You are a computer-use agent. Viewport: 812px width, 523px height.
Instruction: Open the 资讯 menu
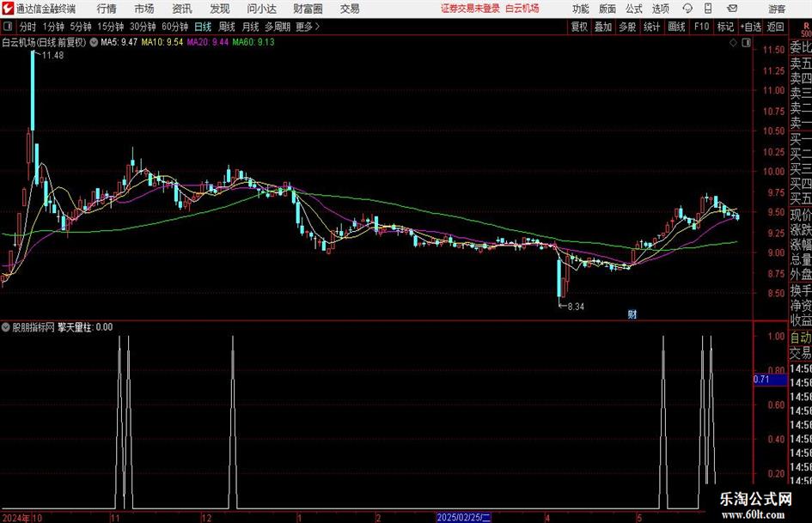point(182,9)
